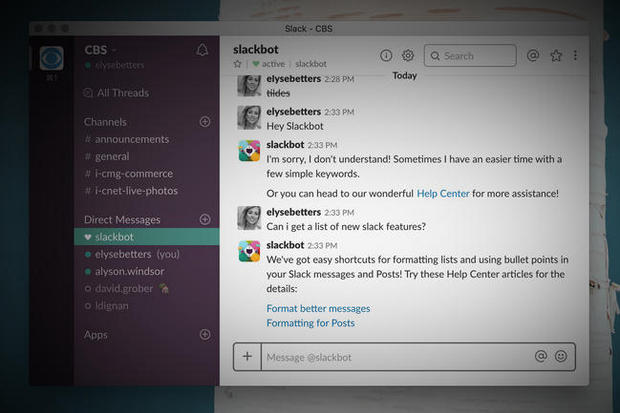The image size is (620, 413).
Task: Start a new direct message with plus icon
Action: click(x=205, y=219)
